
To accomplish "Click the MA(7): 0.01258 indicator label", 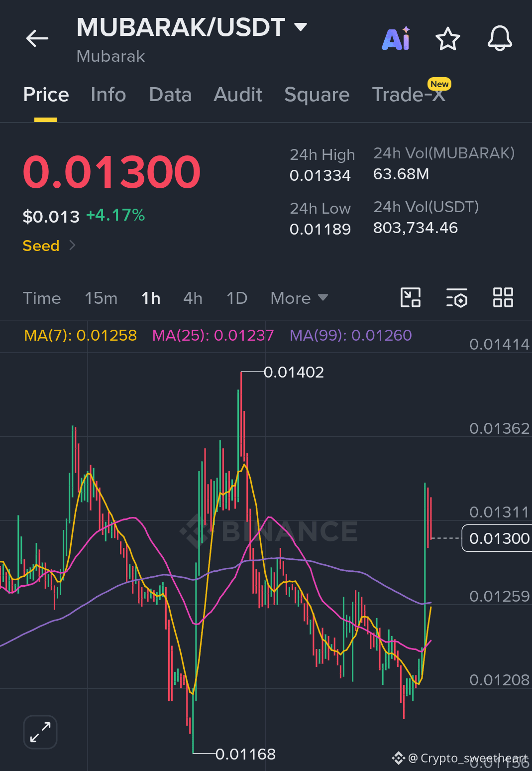I will (x=81, y=336).
